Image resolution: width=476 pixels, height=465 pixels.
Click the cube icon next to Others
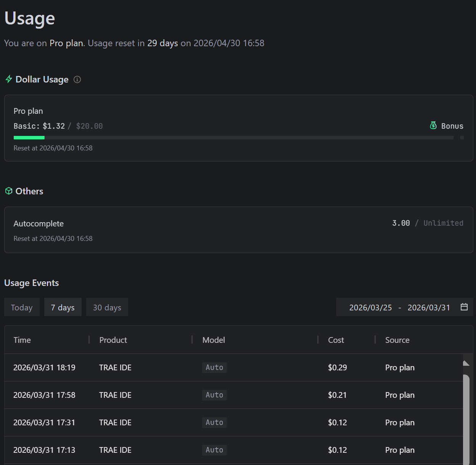(9, 191)
